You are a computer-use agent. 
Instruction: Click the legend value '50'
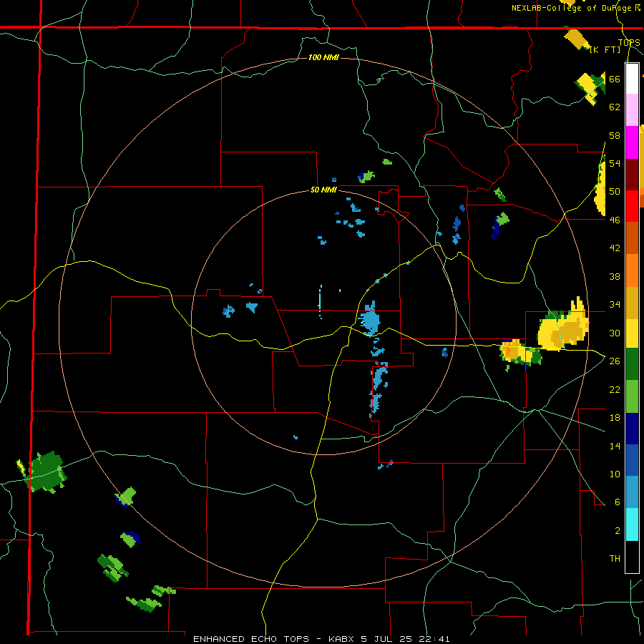615,192
